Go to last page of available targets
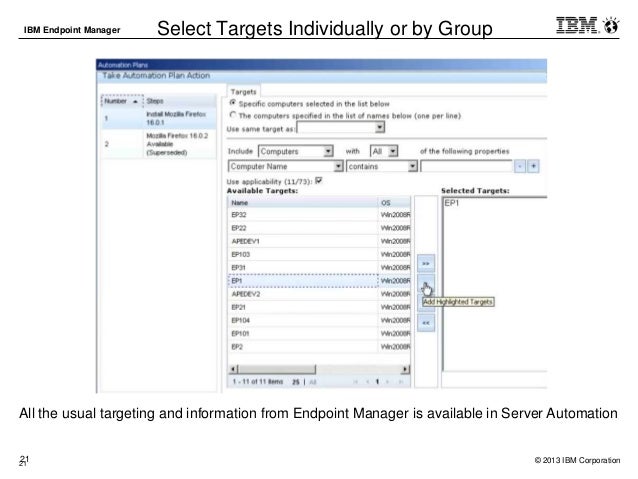The image size is (638, 479). [401, 382]
